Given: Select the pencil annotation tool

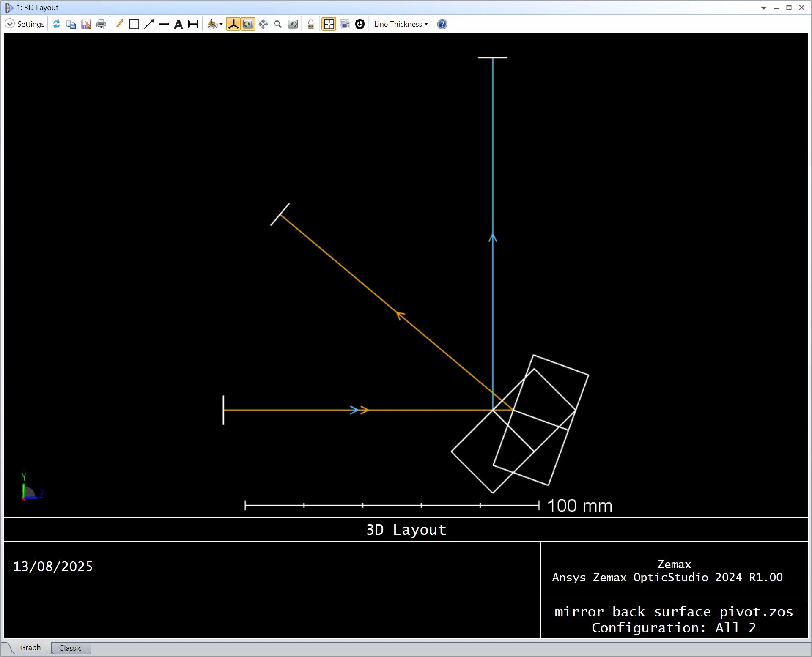Looking at the screenshot, I should [x=119, y=24].
